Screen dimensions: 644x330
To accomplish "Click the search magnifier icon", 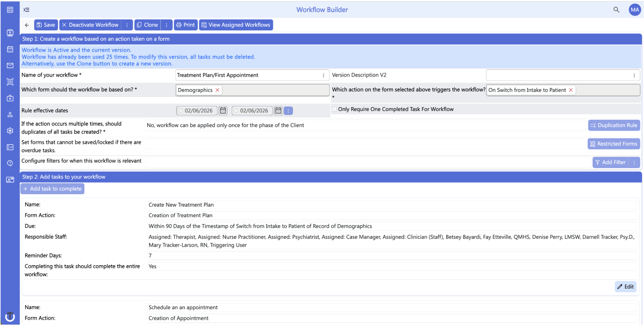I will [x=616, y=10].
